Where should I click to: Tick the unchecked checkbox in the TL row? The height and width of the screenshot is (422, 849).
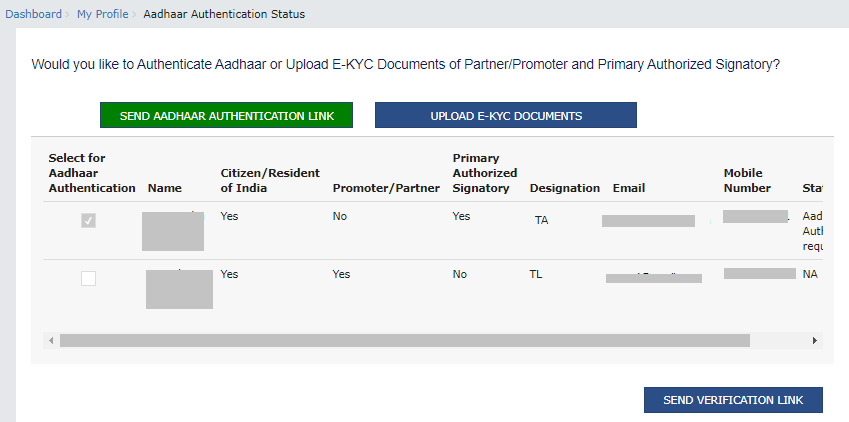[x=88, y=279]
